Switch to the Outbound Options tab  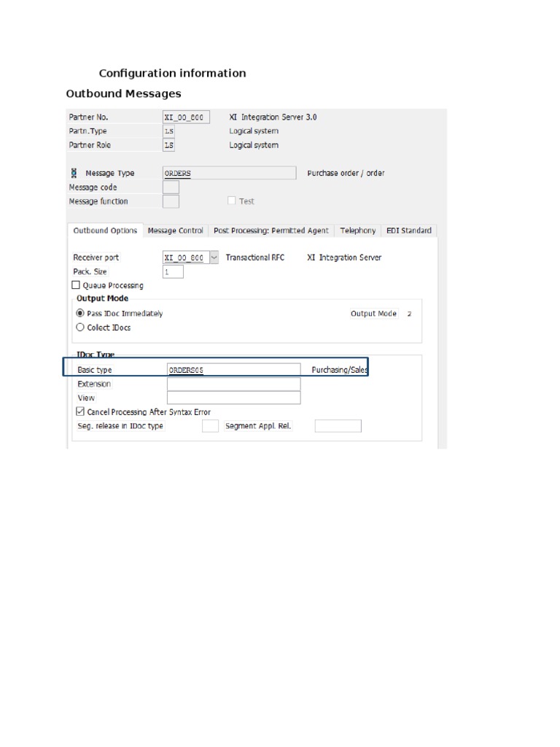click(105, 231)
